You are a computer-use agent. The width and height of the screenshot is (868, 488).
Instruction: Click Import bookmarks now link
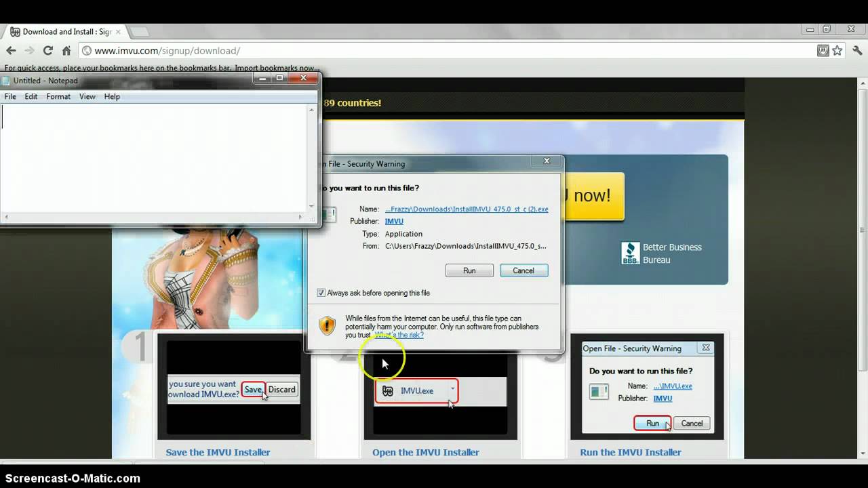pos(275,68)
